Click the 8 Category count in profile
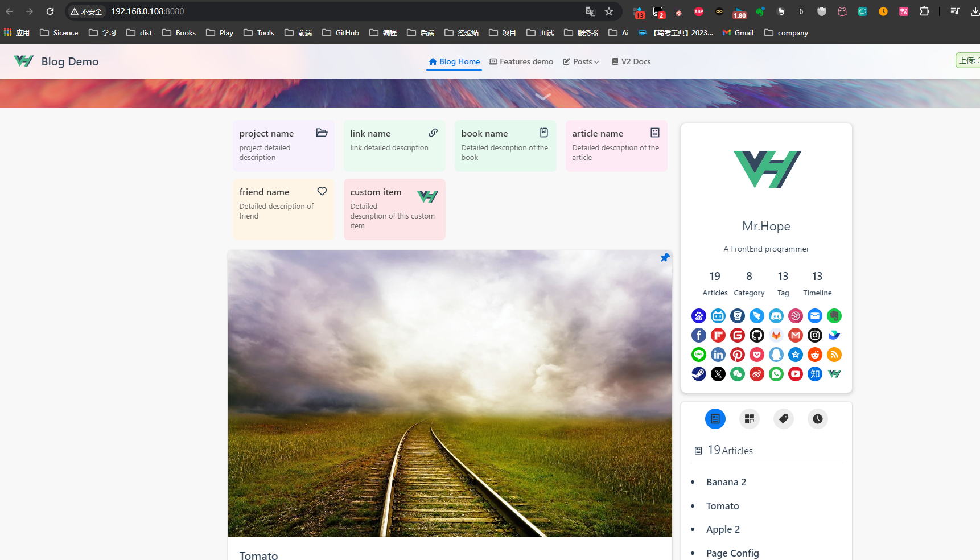Screen dimensions: 980x560 tap(749, 283)
